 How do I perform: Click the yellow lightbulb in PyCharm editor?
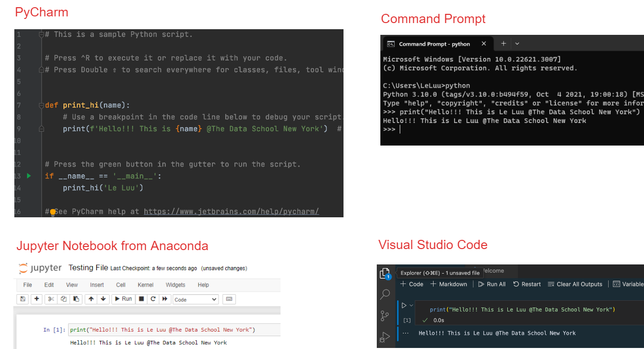pyautogui.click(x=53, y=212)
